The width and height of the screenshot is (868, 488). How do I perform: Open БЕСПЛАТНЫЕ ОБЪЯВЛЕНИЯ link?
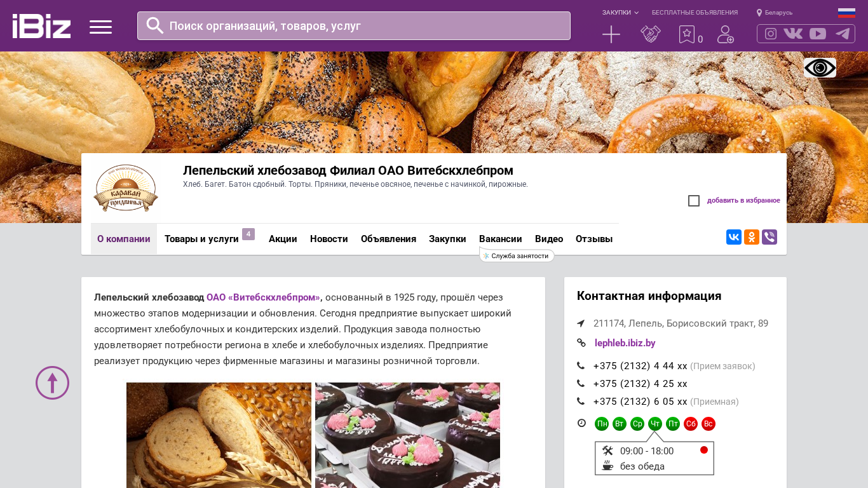(x=695, y=13)
